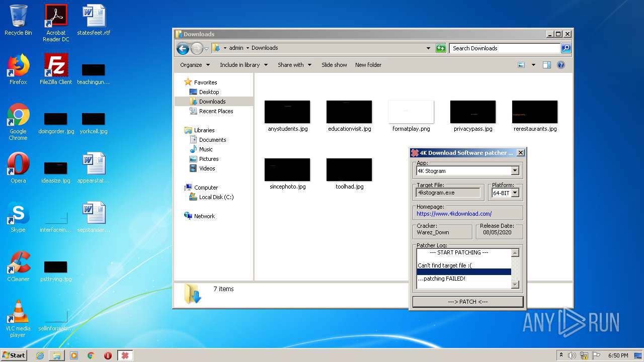Image resolution: width=644 pixels, height=362 pixels.
Task: Launch Google Chrome desktop shortcut
Action: click(18, 122)
